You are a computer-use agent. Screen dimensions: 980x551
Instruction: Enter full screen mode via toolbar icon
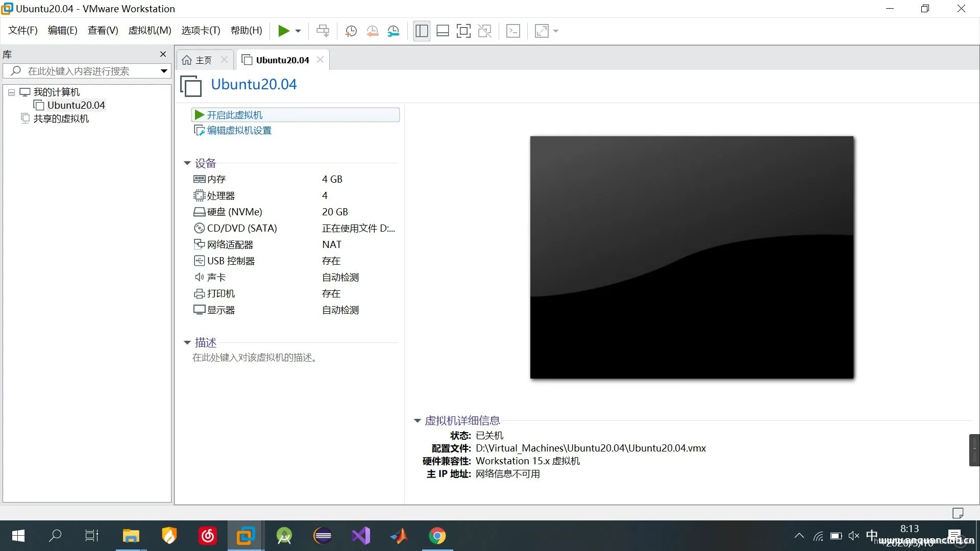463,31
